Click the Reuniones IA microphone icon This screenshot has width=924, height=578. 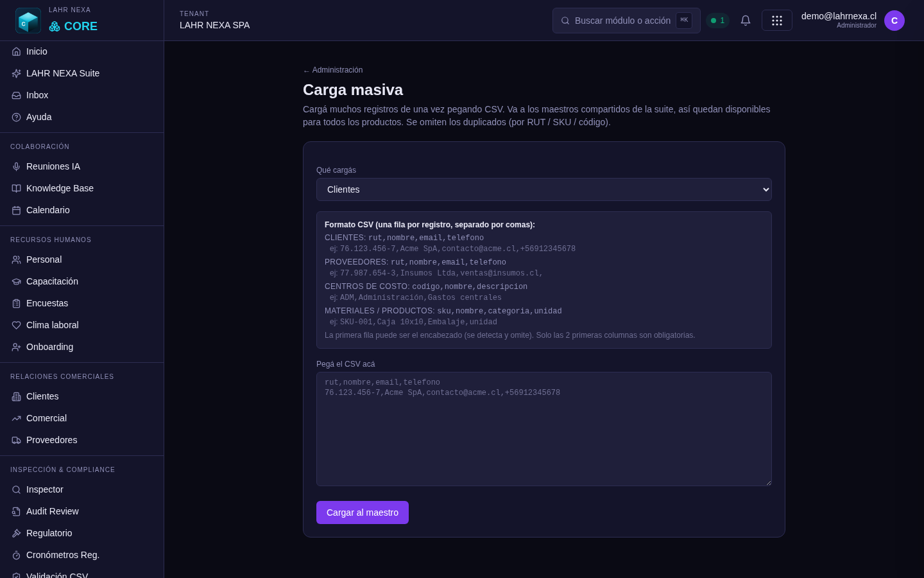(x=17, y=166)
